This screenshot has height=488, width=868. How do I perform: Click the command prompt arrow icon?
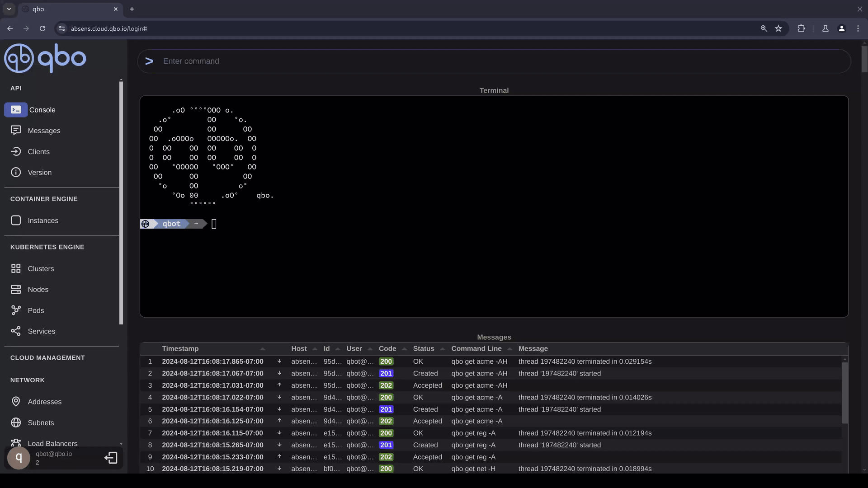click(x=149, y=61)
